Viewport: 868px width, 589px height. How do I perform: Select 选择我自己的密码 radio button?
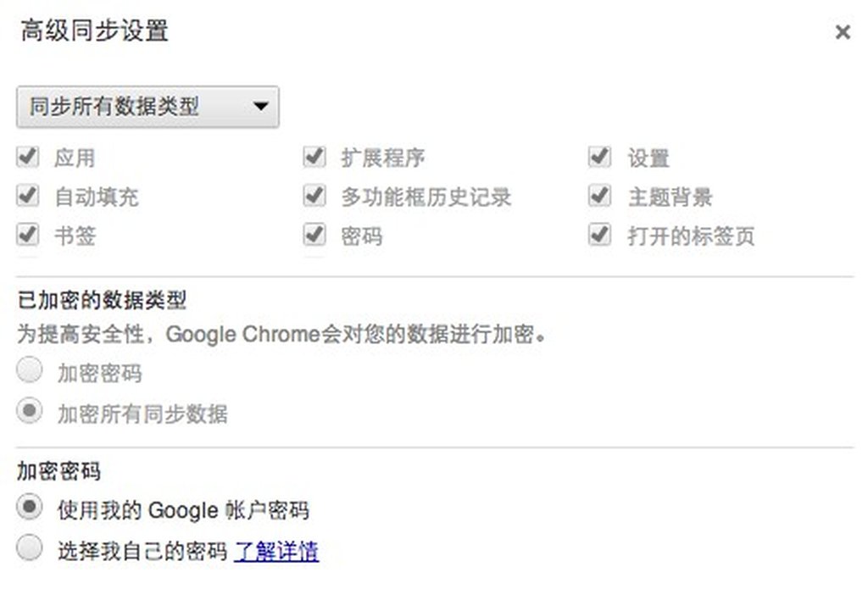click(30, 548)
